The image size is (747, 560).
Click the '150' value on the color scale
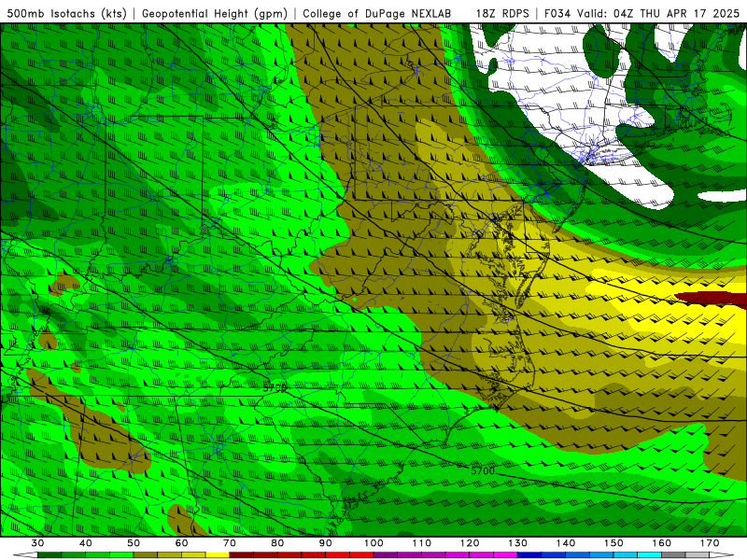614,543
